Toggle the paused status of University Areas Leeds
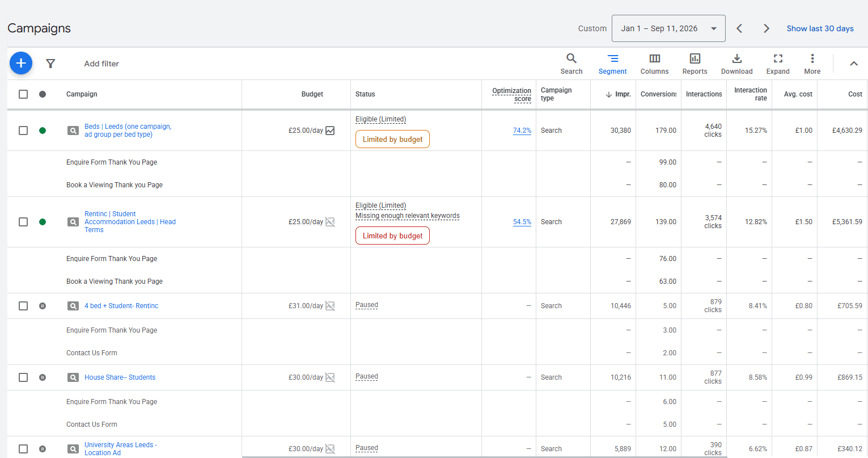Viewport: 868px width, 458px height. pos(43,449)
